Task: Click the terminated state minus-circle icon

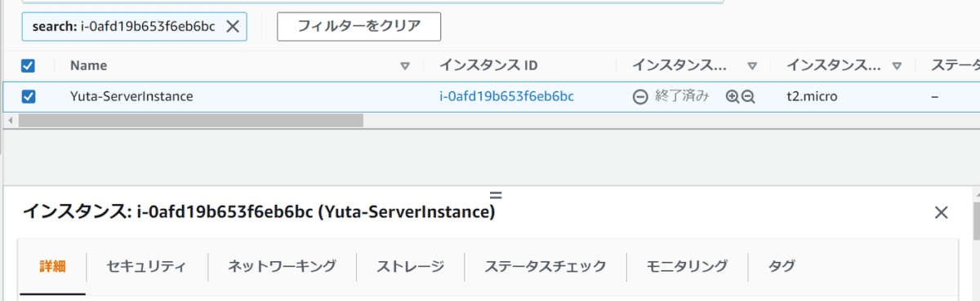Action: [x=640, y=96]
